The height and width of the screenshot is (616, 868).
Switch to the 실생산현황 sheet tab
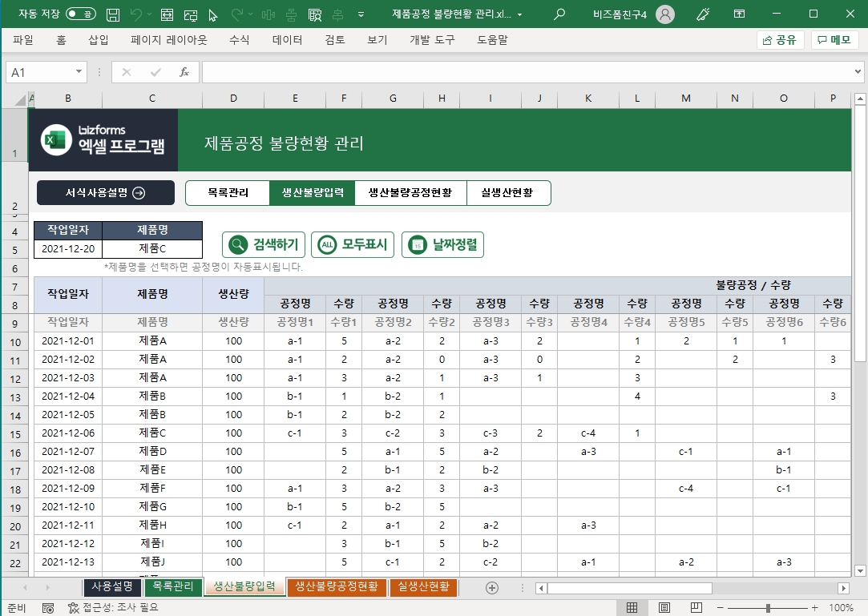423,587
